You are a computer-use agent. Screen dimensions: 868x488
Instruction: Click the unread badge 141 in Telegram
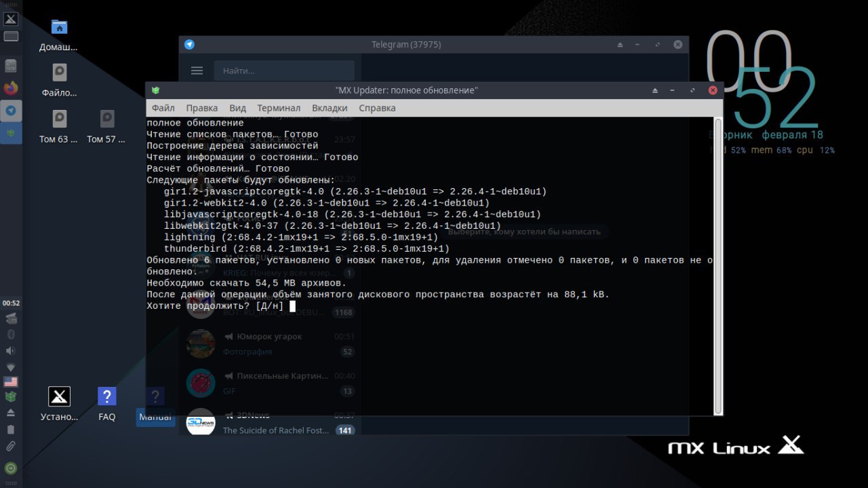pos(345,430)
